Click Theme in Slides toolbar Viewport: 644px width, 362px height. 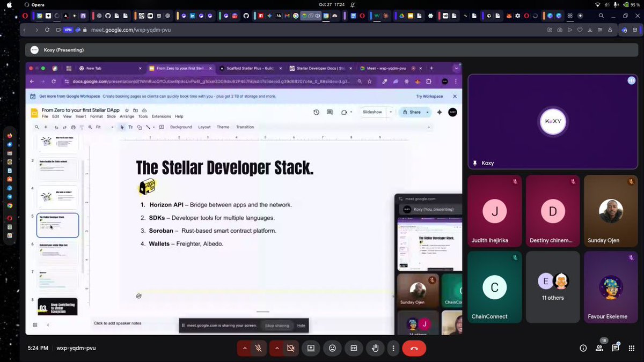click(x=223, y=127)
